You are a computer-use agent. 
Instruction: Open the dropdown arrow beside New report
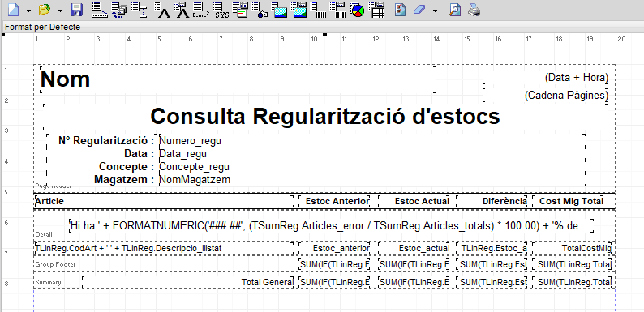28,11
